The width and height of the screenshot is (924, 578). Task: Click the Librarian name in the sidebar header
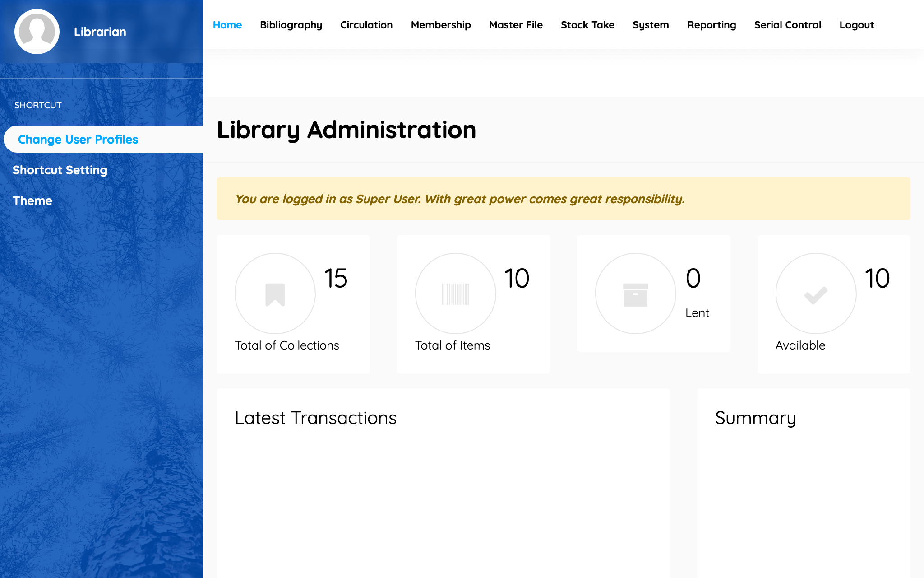(100, 32)
